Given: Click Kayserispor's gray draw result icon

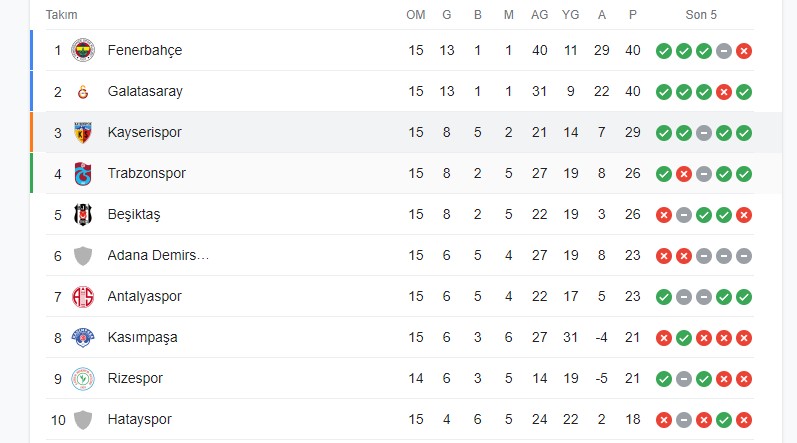Looking at the screenshot, I should pyautogui.click(x=704, y=133).
